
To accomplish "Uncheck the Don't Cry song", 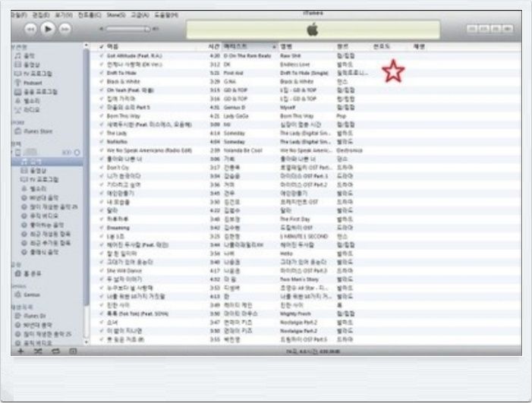I will 102,168.
